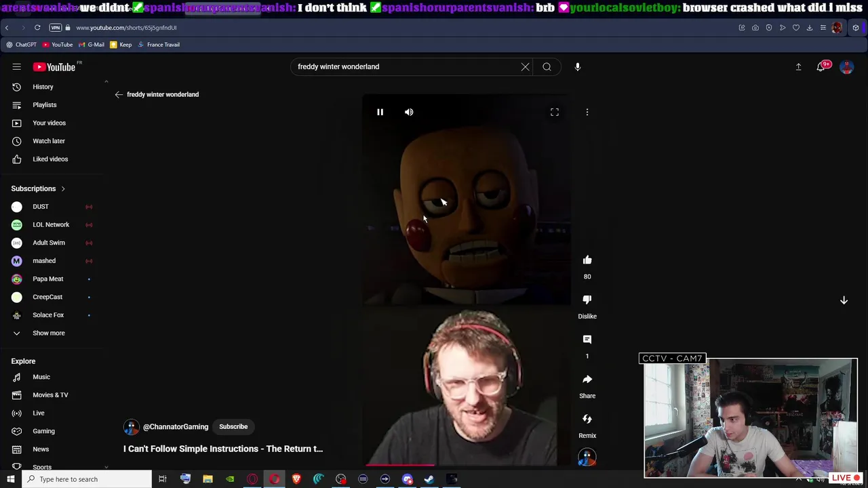Open the France Travail bookmark

(x=159, y=45)
